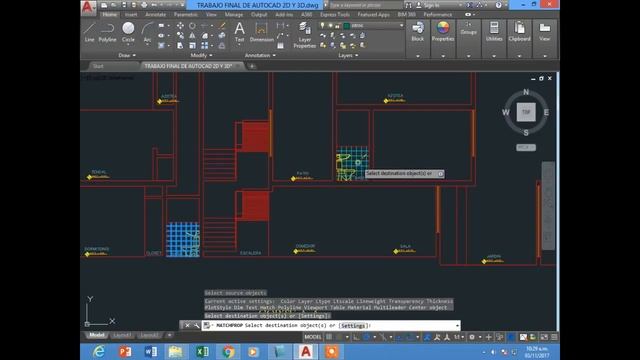
Task: Click the Offset tool icon
Action: click(222, 46)
